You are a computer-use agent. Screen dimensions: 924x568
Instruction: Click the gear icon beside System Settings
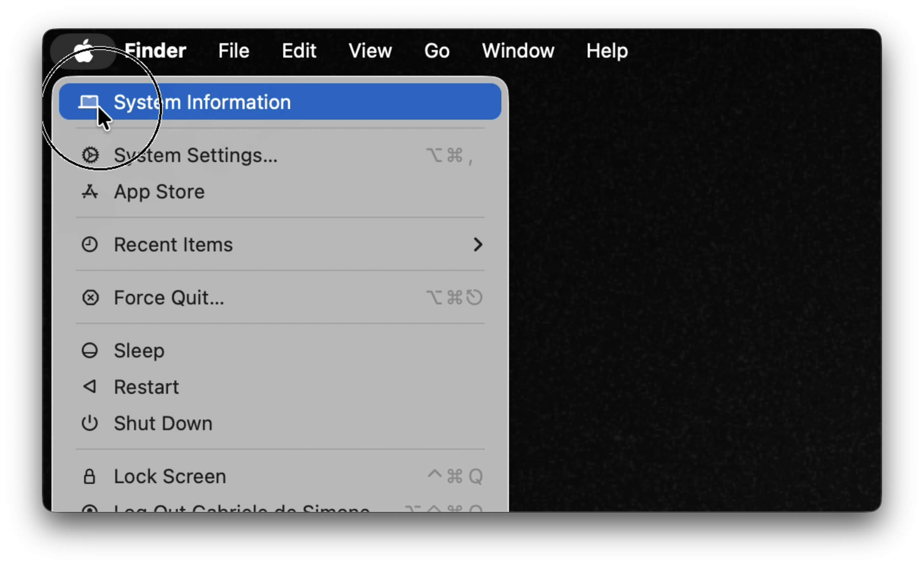[90, 155]
